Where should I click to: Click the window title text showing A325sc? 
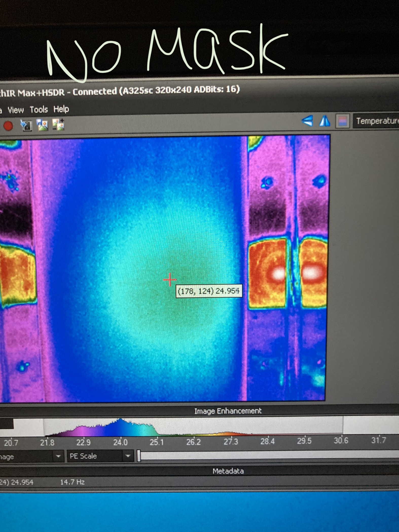(x=120, y=91)
